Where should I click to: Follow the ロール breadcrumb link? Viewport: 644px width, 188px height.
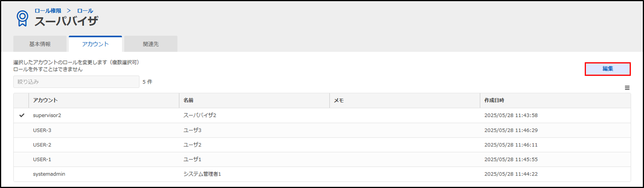pos(85,11)
